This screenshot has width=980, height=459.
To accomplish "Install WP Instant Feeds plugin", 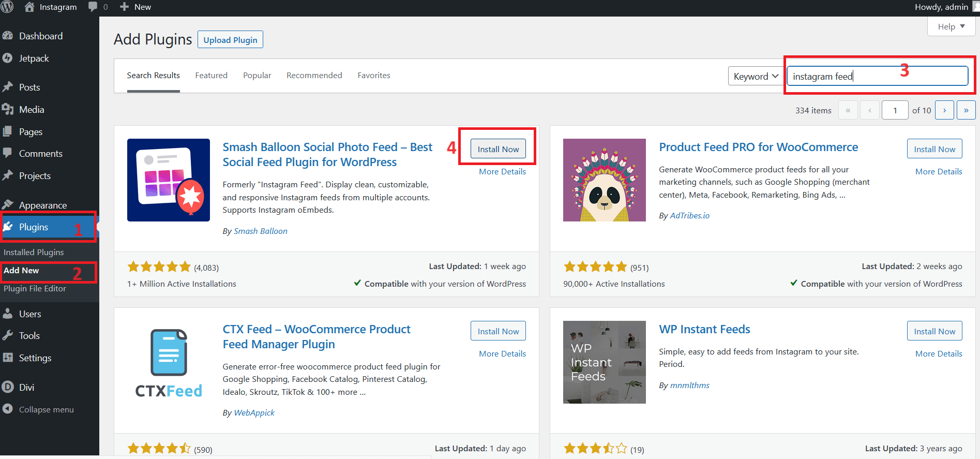I will coord(934,331).
